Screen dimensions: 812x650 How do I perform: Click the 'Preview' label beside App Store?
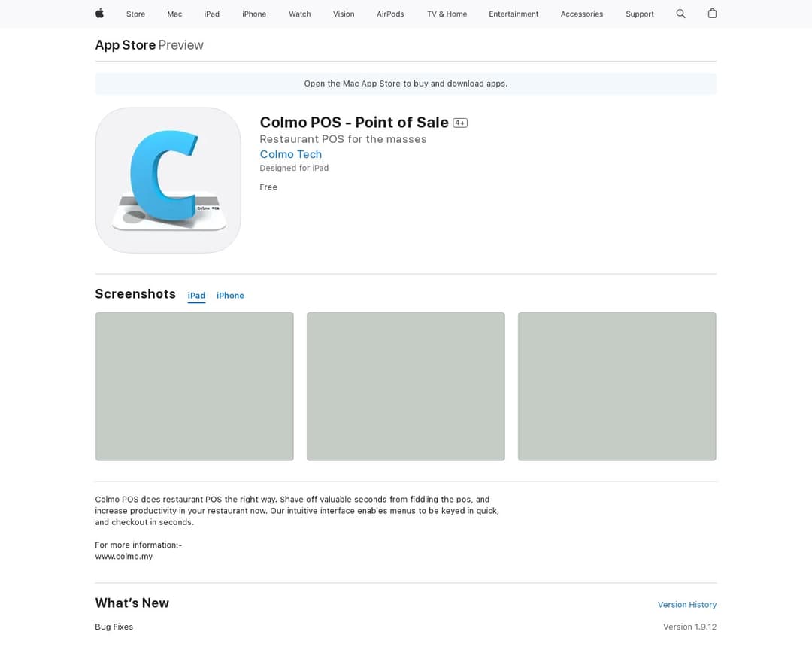click(180, 45)
